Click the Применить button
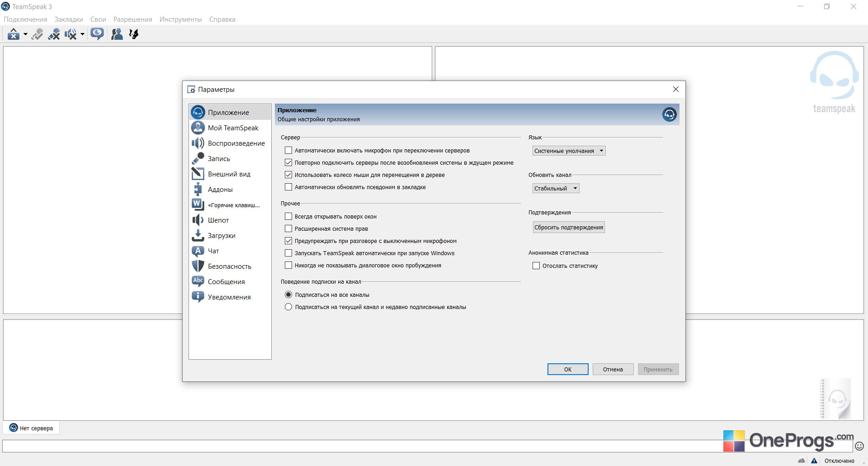This screenshot has height=466, width=868. [x=658, y=369]
